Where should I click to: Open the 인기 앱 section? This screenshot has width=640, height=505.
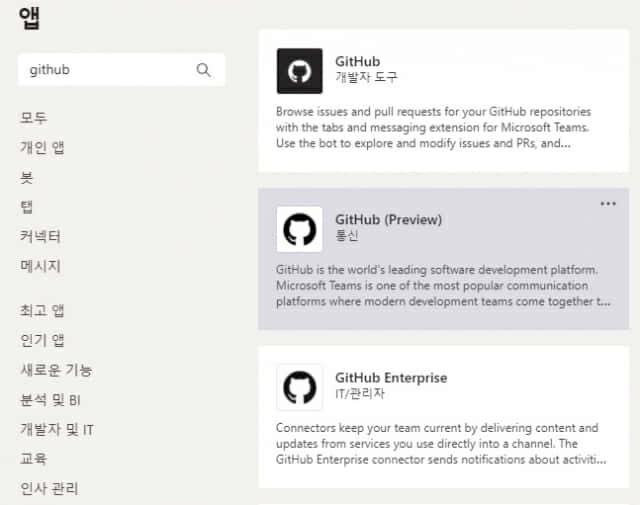pyautogui.click(x=42, y=340)
